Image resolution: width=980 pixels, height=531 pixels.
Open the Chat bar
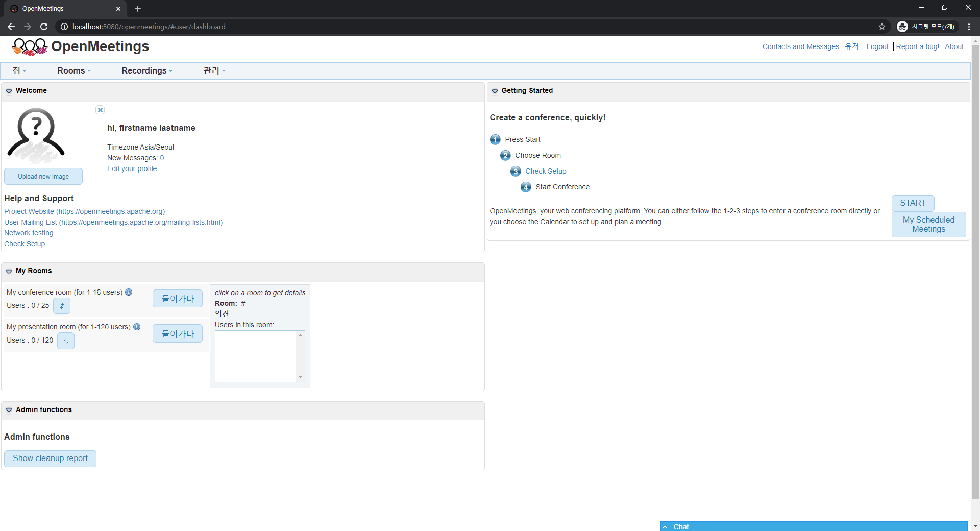(814, 526)
